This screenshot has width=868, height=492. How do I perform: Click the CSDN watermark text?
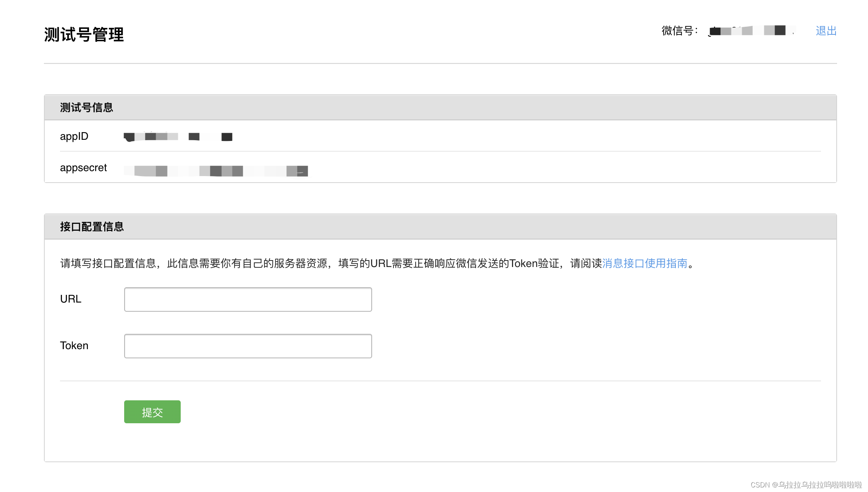click(x=806, y=484)
